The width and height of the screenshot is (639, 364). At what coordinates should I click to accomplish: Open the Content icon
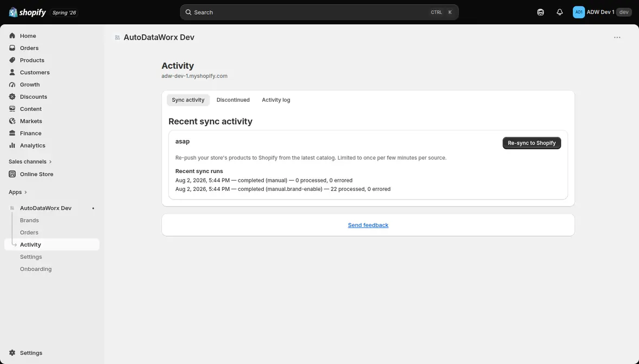click(12, 109)
